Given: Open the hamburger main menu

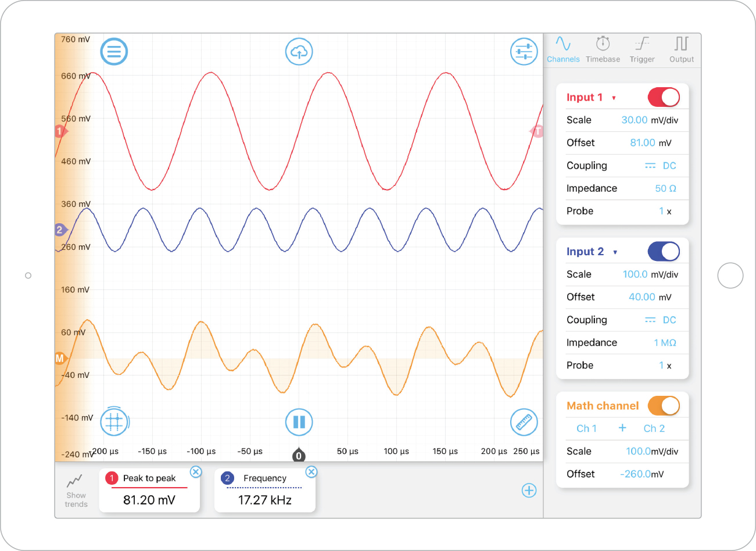Looking at the screenshot, I should 114,52.
